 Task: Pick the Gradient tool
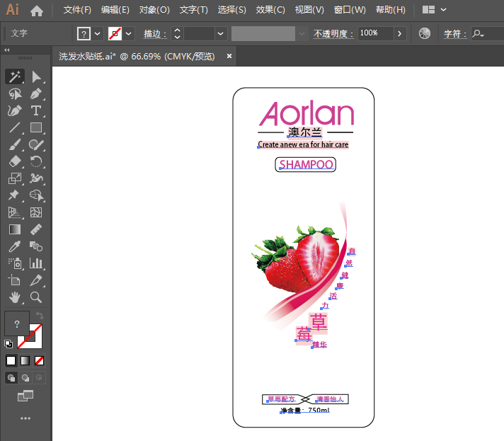(x=14, y=229)
